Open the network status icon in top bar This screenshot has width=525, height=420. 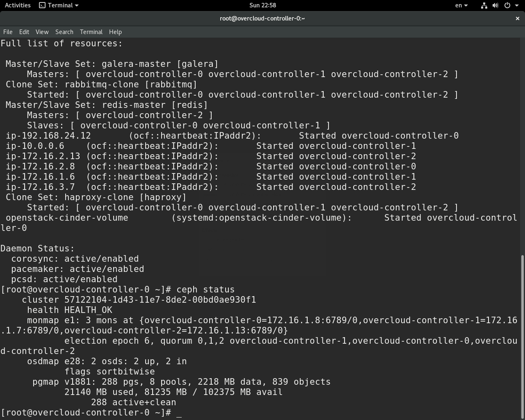point(484,5)
